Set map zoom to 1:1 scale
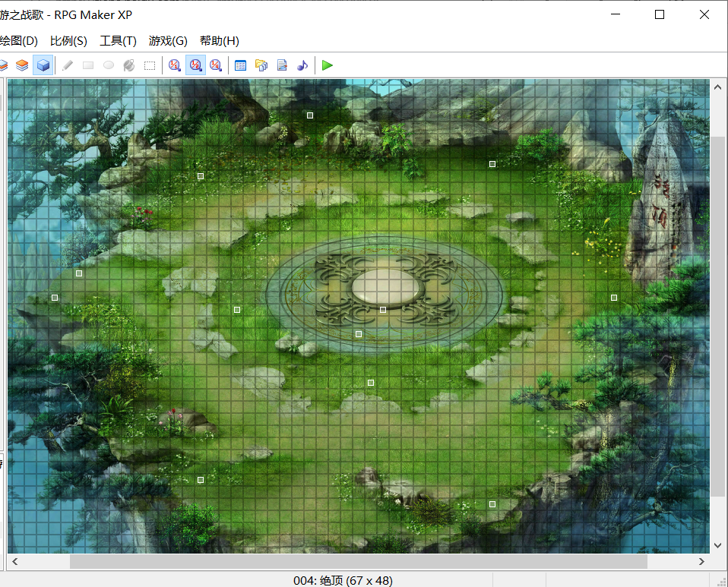This screenshot has width=728, height=587. click(175, 65)
